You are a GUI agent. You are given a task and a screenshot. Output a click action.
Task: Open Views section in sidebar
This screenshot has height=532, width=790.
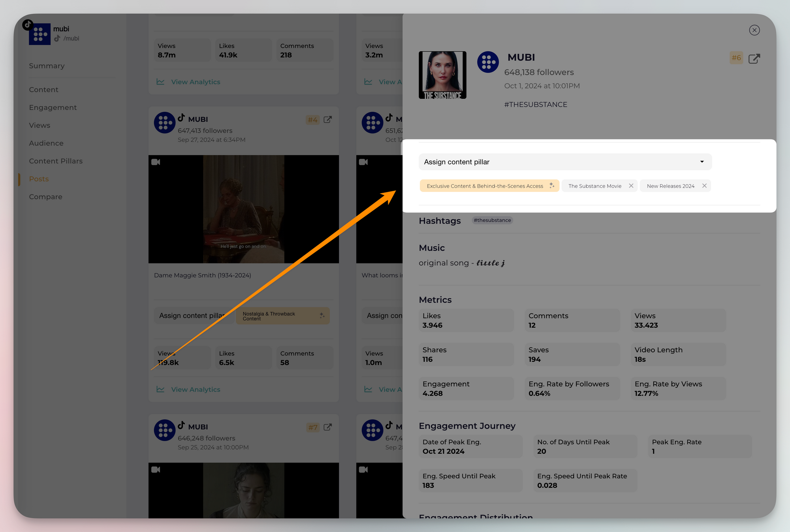click(39, 125)
